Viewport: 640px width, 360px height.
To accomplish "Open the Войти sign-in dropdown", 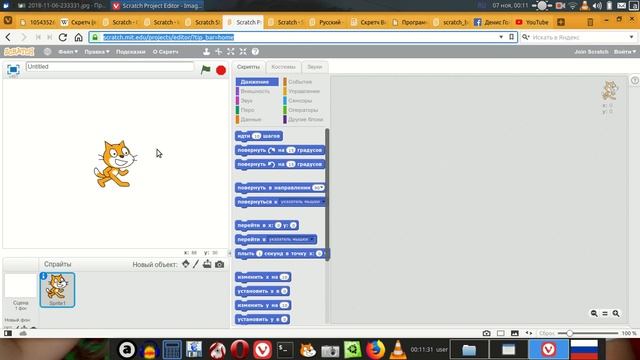I will [x=625, y=51].
